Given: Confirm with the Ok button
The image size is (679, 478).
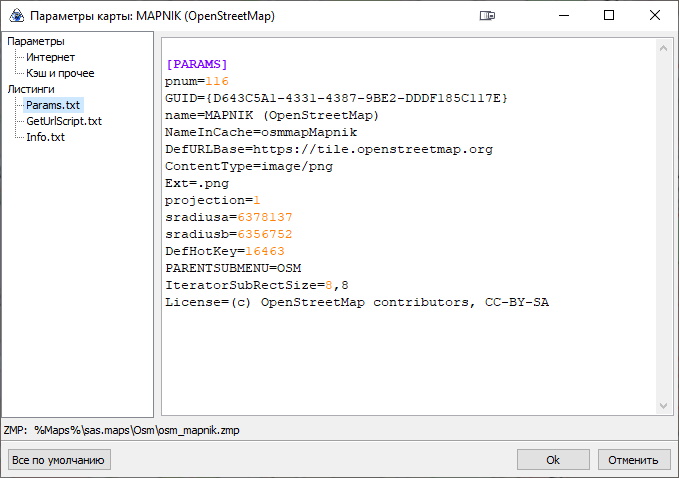Looking at the screenshot, I should coord(552,460).
